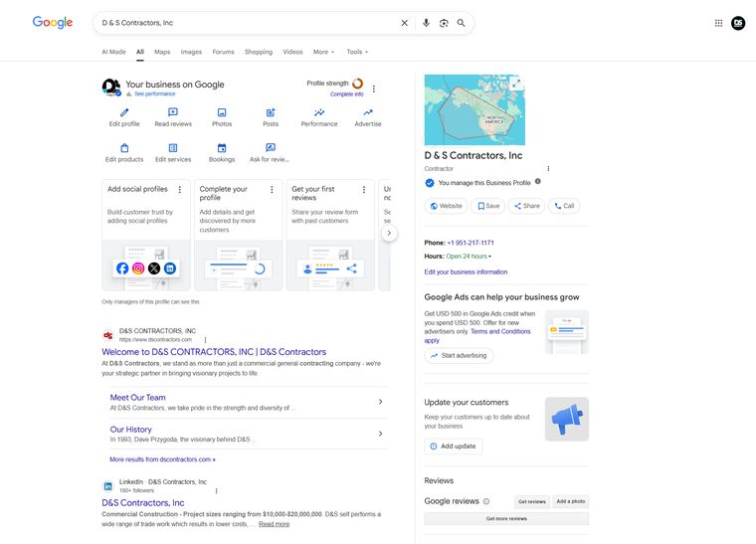Create new Posts
This screenshot has width=756, height=544.
coord(271,117)
